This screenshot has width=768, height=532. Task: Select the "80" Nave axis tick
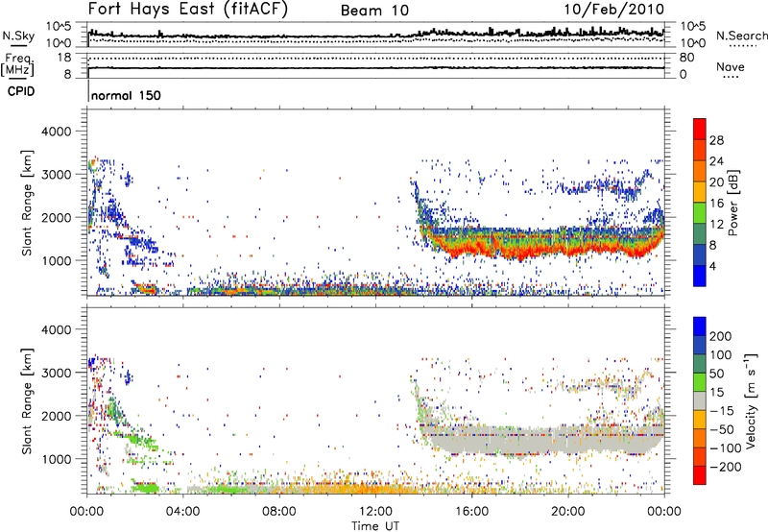point(686,58)
